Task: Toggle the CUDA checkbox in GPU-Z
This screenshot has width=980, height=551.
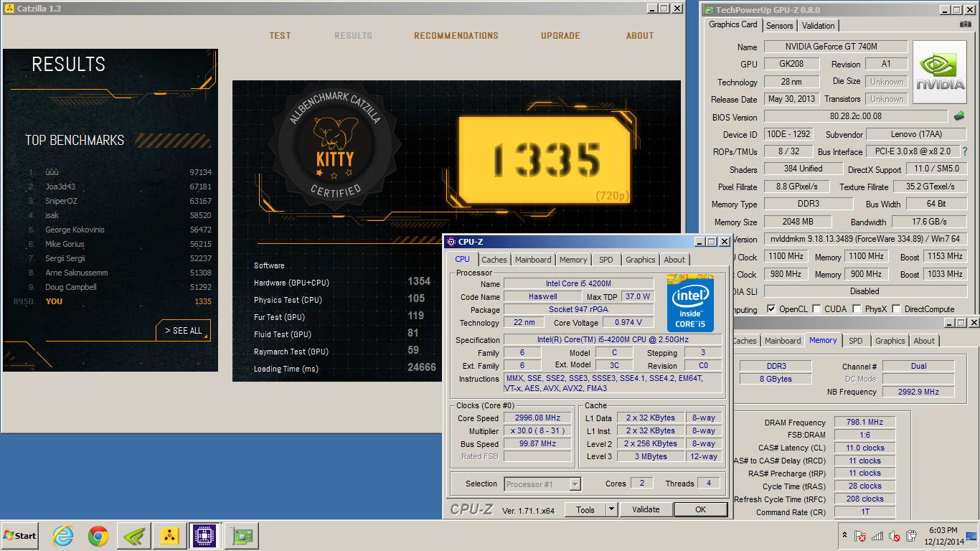Action: 818,309
